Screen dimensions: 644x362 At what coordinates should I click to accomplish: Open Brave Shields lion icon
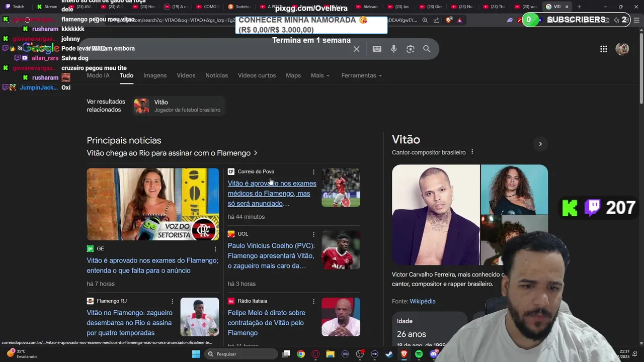[449, 20]
